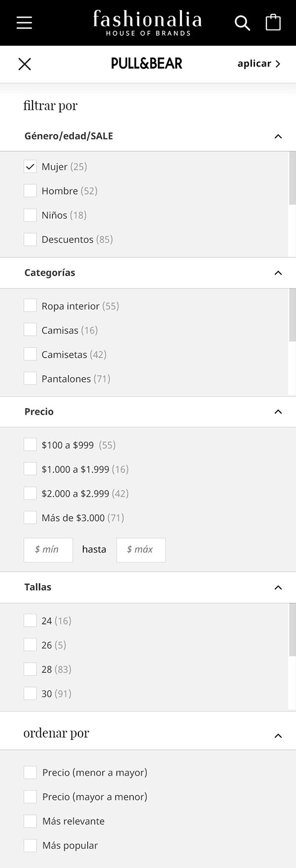Collapse the Género/edad/SALE section
The height and width of the screenshot is (868, 296).
point(278,137)
